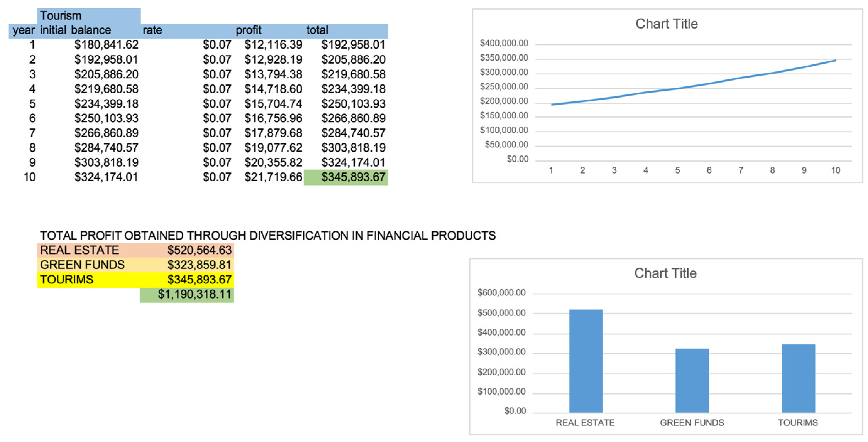
Task: Select year 6 initial balance $250,103.93
Action: 106,118
